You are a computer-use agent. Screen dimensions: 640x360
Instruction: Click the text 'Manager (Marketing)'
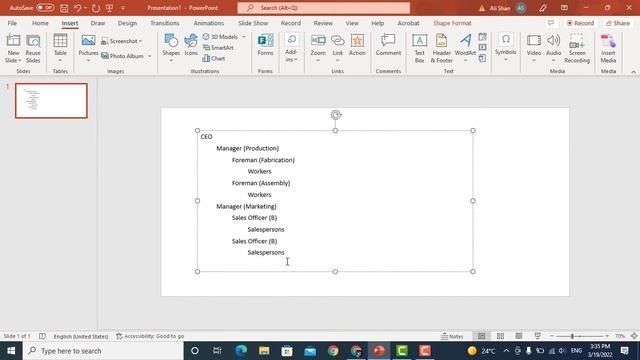247,206
